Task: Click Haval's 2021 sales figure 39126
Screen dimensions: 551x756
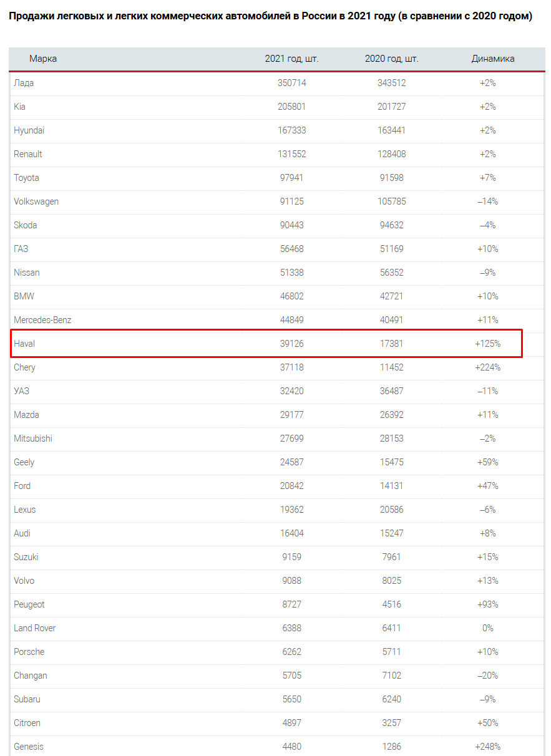Action: click(x=292, y=344)
